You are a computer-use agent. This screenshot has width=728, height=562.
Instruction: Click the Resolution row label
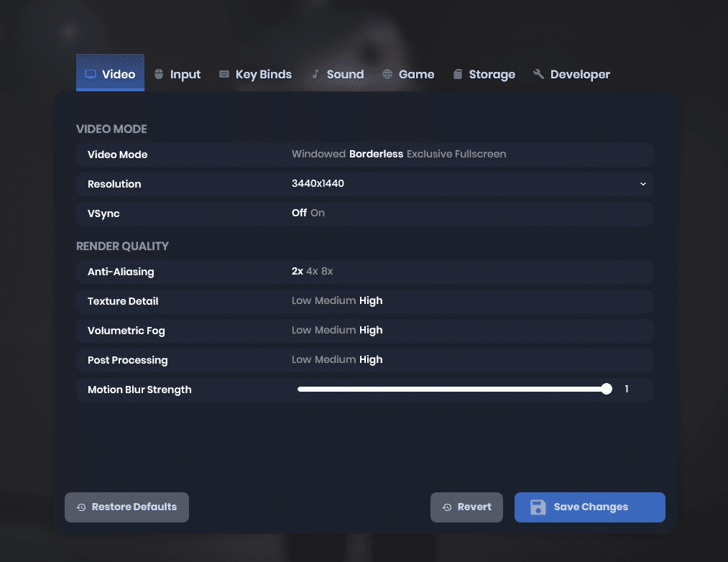click(x=114, y=184)
